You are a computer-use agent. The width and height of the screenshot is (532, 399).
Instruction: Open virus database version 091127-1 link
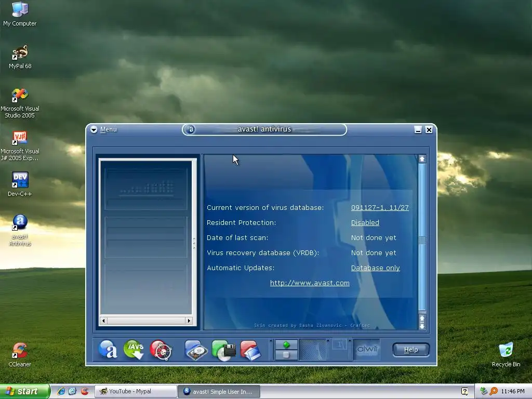pos(380,207)
